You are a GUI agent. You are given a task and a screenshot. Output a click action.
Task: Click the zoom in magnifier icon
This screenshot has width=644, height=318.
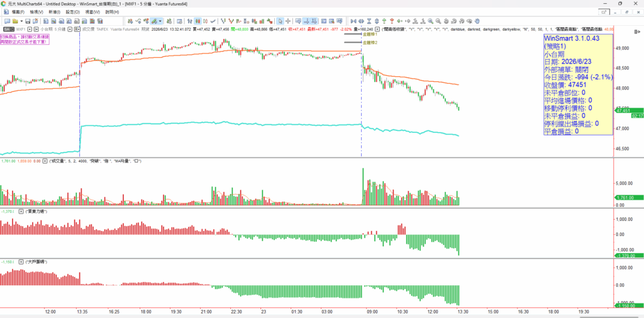pyautogui.click(x=430, y=21)
